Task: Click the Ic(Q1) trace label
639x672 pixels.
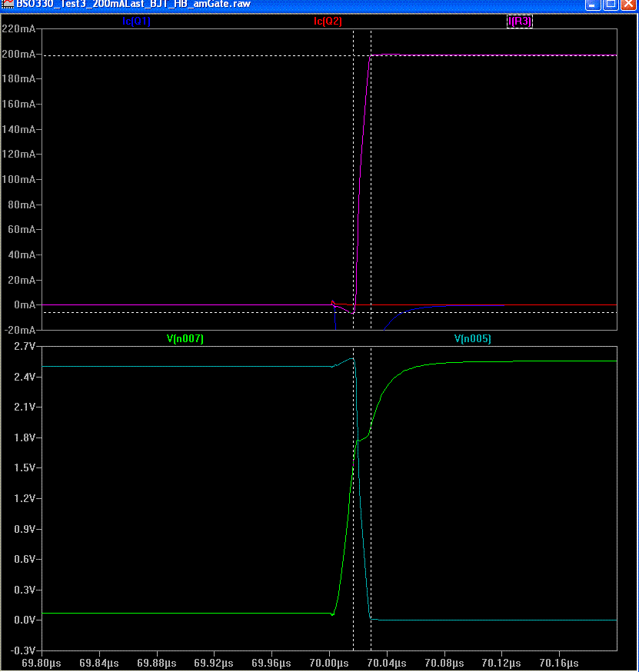Action: 136,21
